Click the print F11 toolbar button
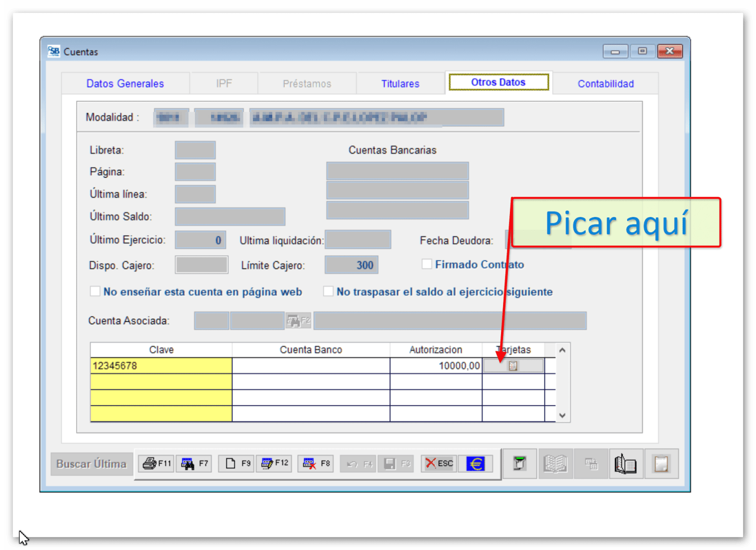Image resolution: width=756 pixels, height=550 pixels. click(156, 463)
